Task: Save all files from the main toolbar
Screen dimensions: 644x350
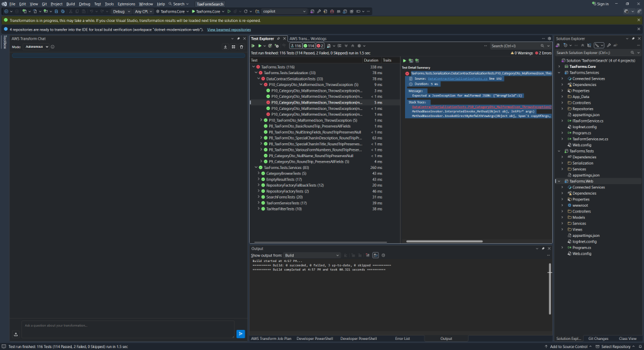Action: click(x=63, y=11)
